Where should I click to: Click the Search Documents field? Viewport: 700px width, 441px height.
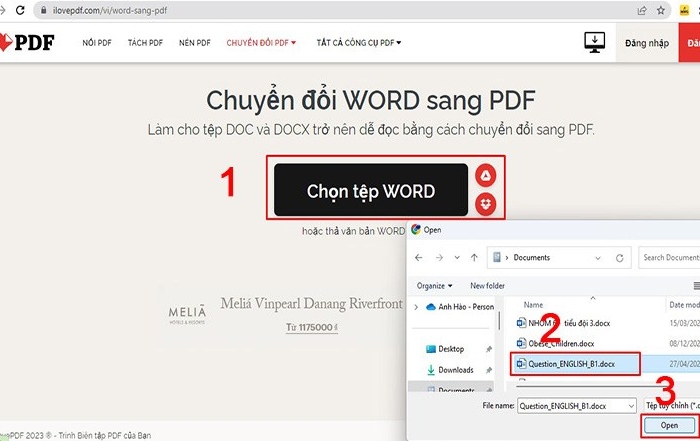[x=669, y=258]
